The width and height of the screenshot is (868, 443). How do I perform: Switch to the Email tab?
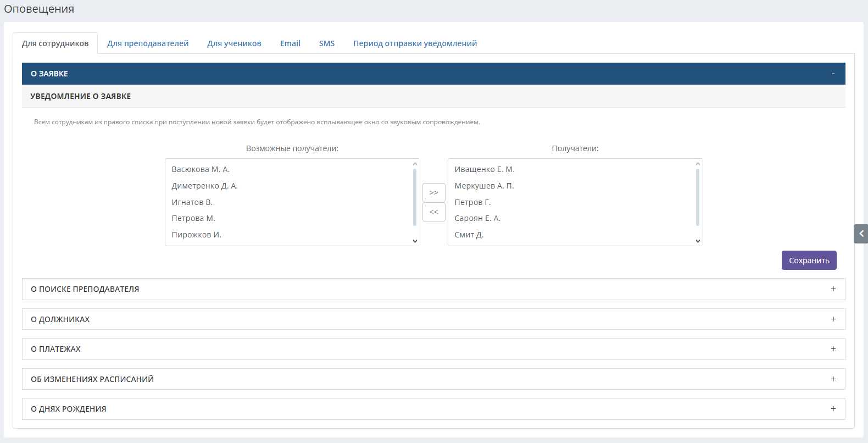[x=290, y=43]
